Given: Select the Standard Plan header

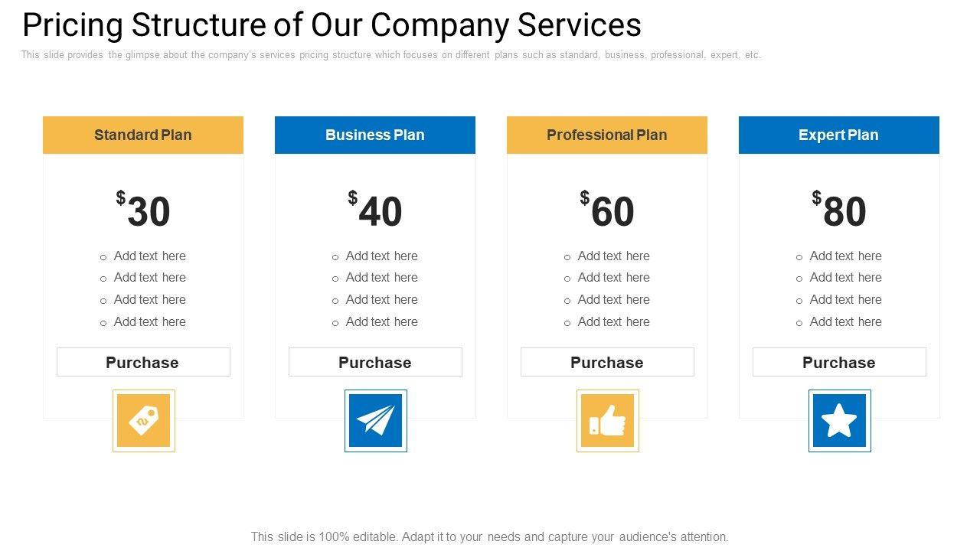Looking at the screenshot, I should (x=143, y=135).
